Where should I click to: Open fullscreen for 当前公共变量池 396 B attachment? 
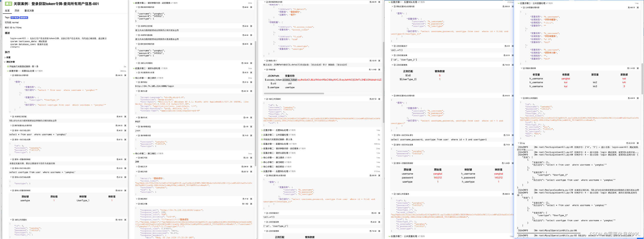(x=513, y=194)
